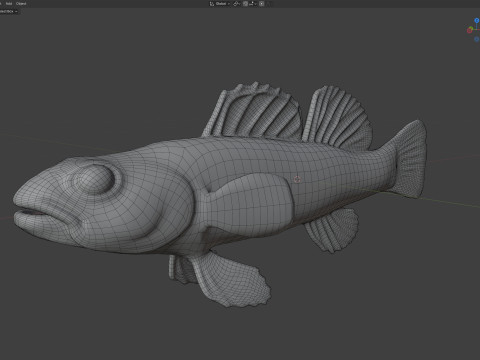Open the Object menu in the header
This screenshot has height=360, width=480.
click(21, 3)
